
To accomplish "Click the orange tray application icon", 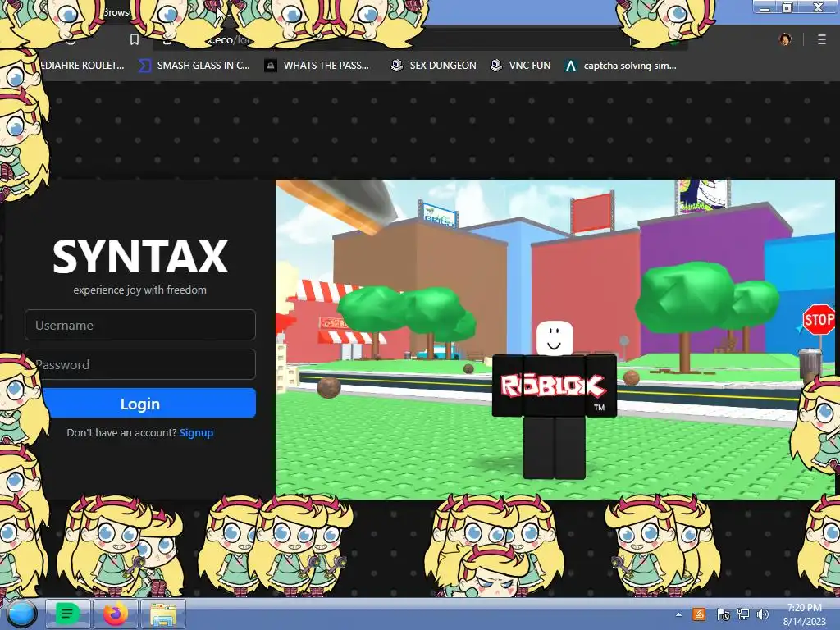I will click(x=699, y=614).
